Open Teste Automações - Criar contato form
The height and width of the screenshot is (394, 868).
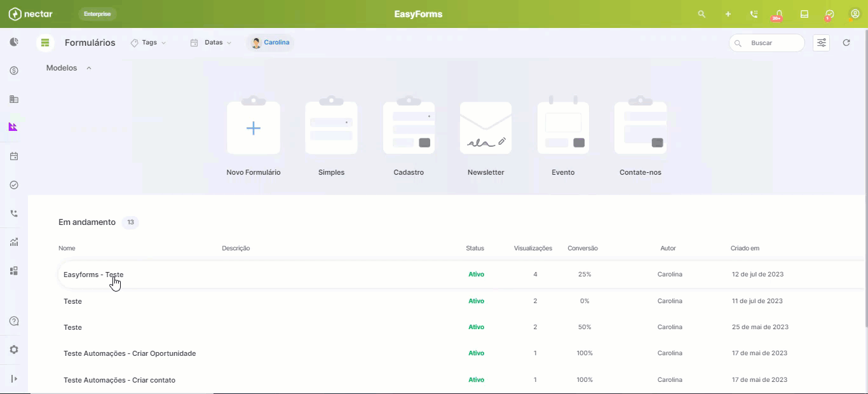pyautogui.click(x=461, y=380)
